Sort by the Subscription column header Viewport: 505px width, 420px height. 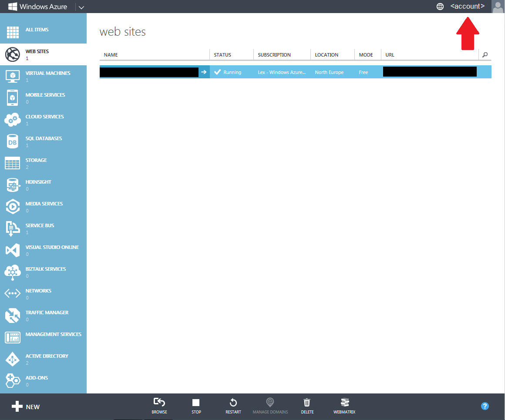(274, 55)
